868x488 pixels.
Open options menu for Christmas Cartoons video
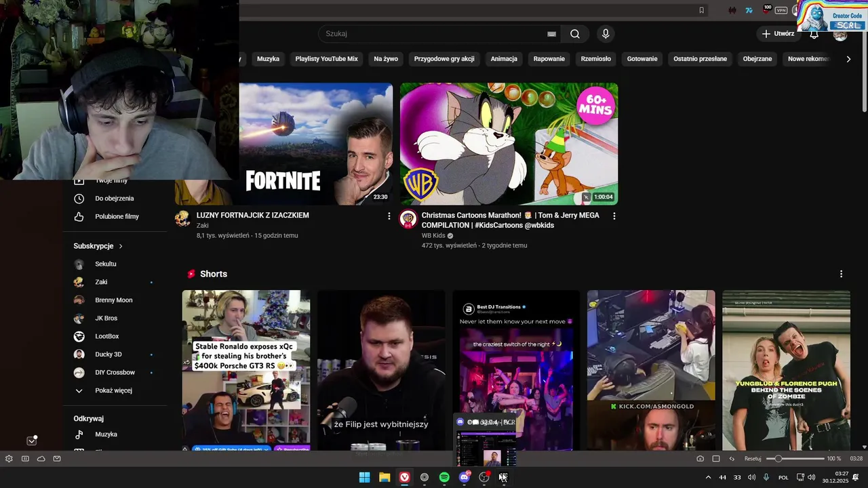pyautogui.click(x=614, y=216)
